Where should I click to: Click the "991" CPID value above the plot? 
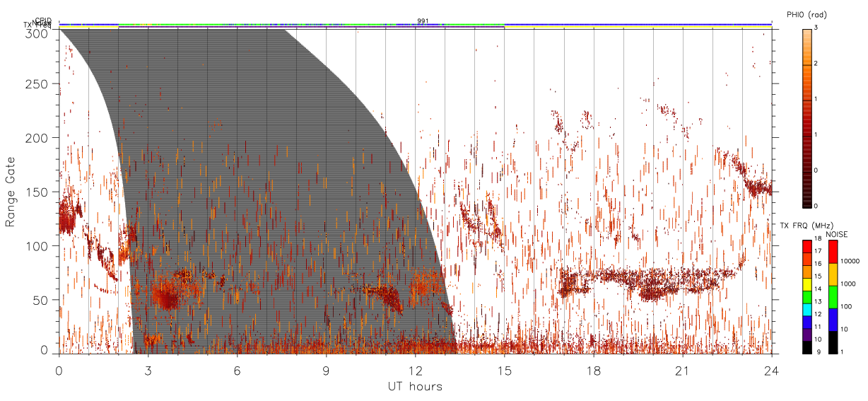coord(423,21)
